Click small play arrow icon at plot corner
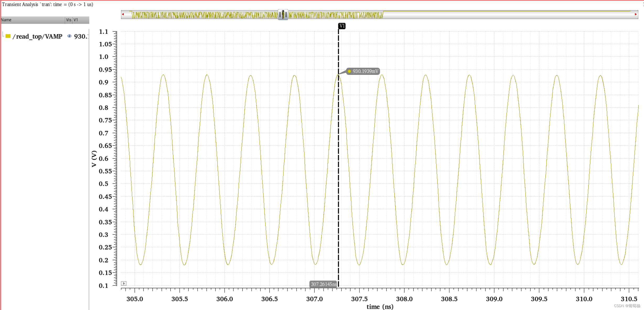Screen dimensions: 644x310 (124, 284)
